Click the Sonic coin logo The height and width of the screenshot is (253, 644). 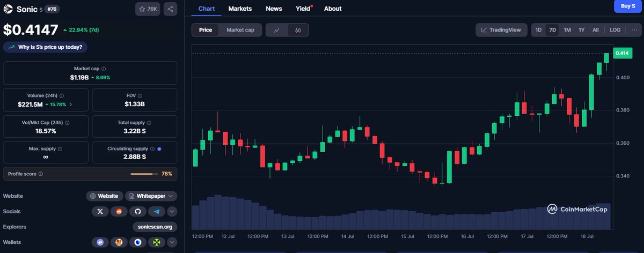click(8, 9)
